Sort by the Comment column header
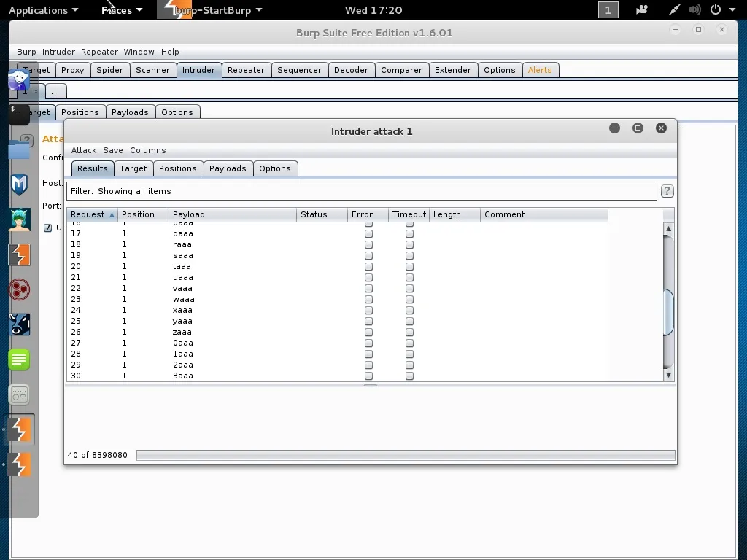The height and width of the screenshot is (560, 747). pos(544,214)
